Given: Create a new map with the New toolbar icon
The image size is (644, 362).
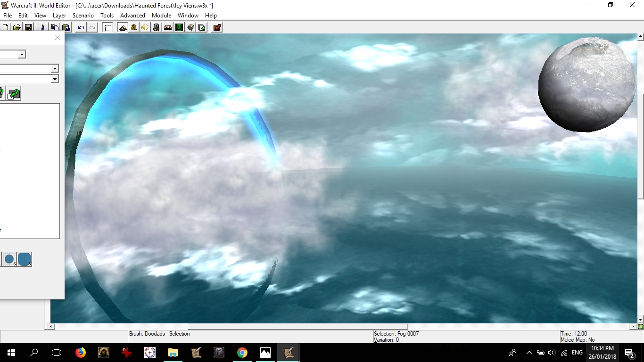Looking at the screenshot, I should coord(5,27).
